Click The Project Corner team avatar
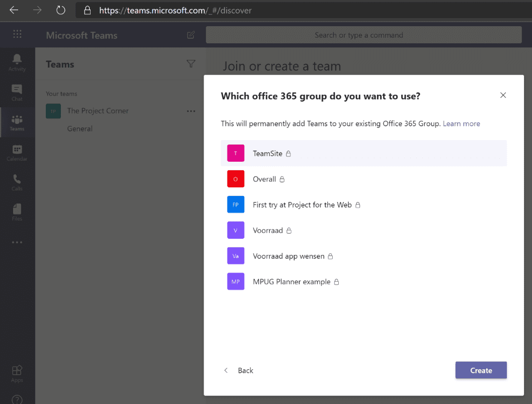This screenshot has width=532, height=404. 53,111
